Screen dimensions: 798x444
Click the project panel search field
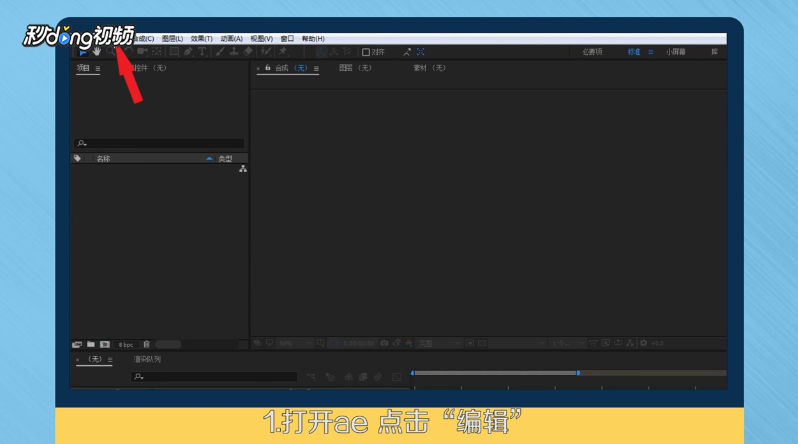(159, 144)
